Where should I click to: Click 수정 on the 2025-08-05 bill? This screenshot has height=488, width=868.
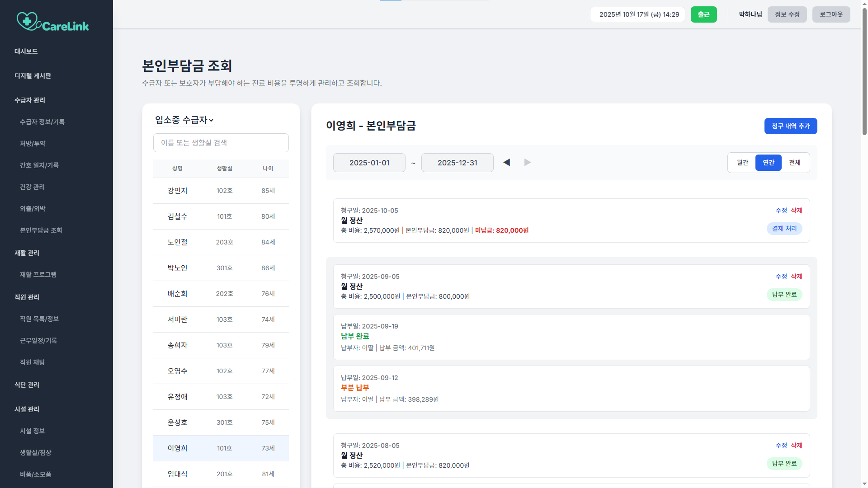[x=781, y=446]
